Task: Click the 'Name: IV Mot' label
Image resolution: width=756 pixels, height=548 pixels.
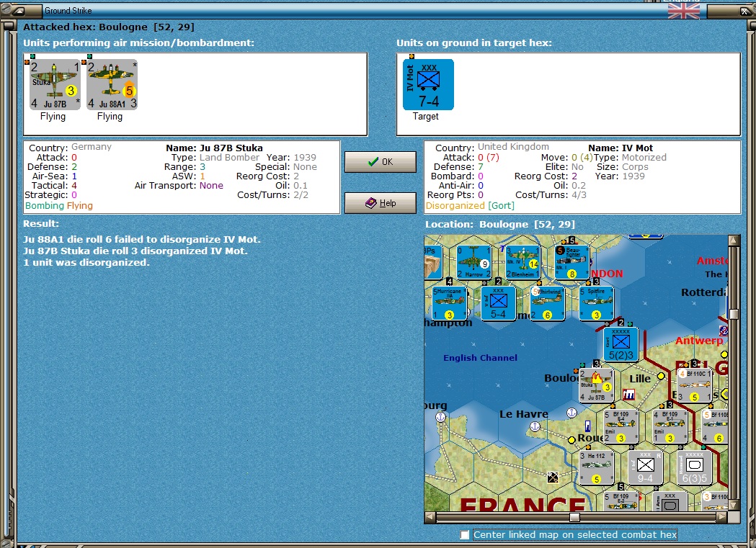Action: tap(621, 148)
